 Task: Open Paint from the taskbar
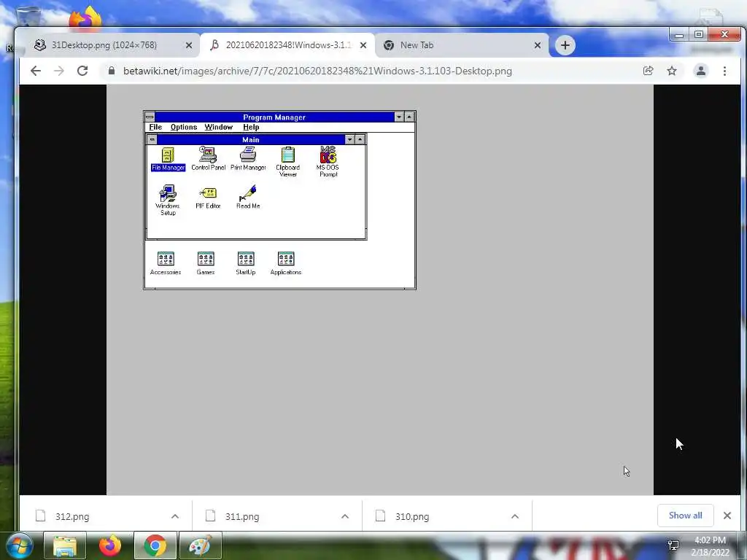point(200,545)
